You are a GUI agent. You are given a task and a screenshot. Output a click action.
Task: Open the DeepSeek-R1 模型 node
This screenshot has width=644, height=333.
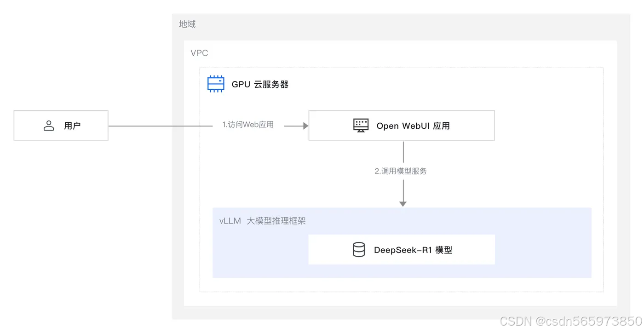point(401,249)
